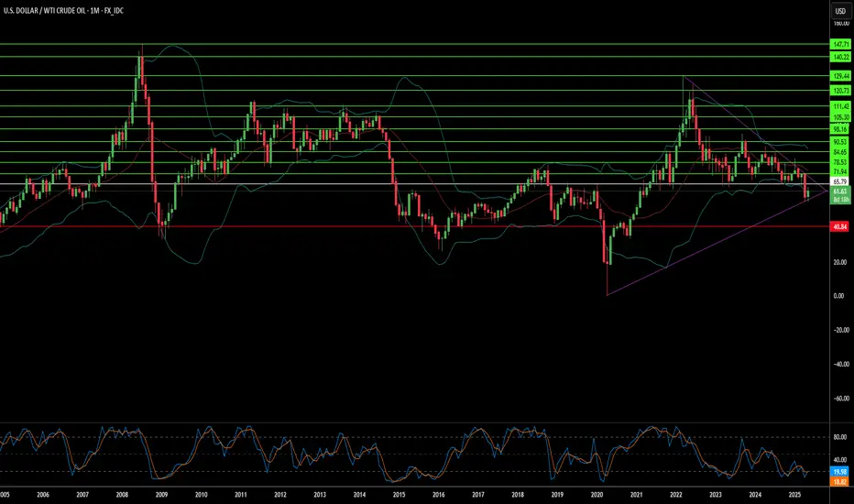Viewport: 854px width, 504px height.
Task: Click the 120.73 price level label
Action: click(x=840, y=91)
